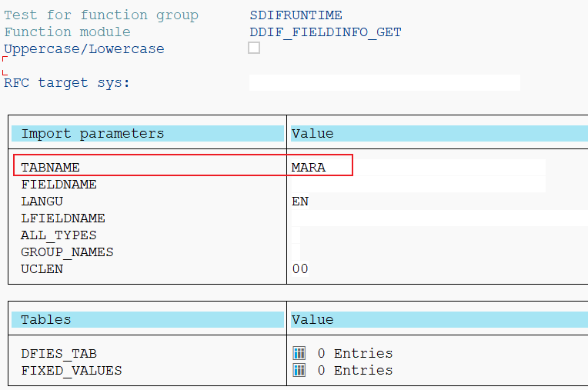This screenshot has height=390, width=588.
Task: Click the LANGU value EN
Action: pos(300,202)
